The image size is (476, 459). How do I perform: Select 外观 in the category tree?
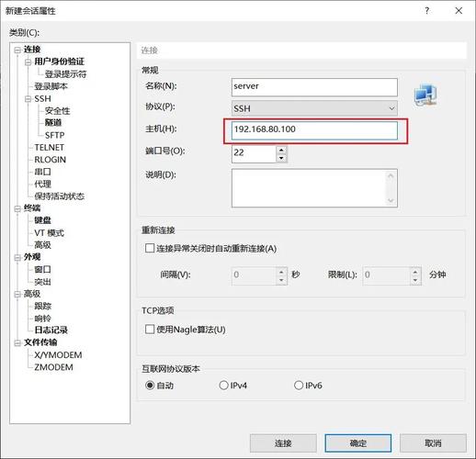(x=32, y=257)
